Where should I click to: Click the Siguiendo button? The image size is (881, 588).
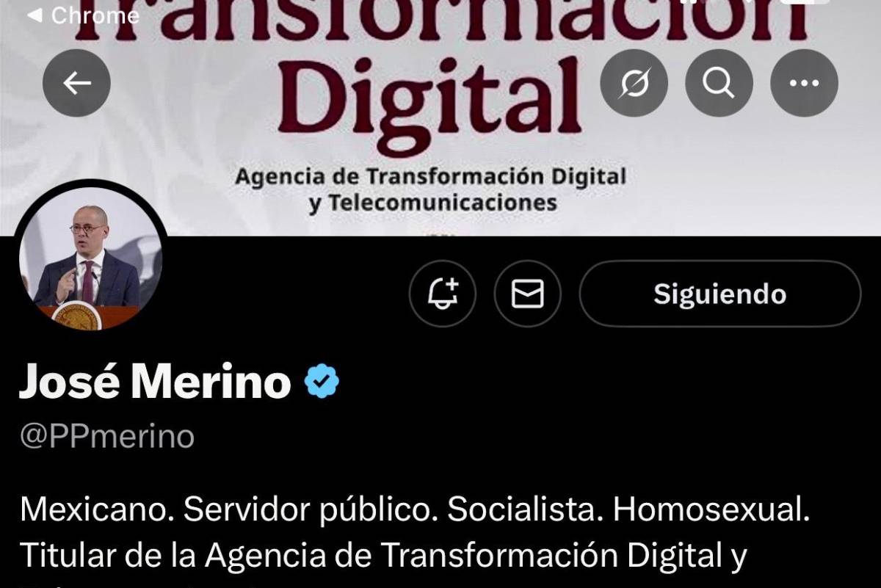pyautogui.click(x=719, y=294)
